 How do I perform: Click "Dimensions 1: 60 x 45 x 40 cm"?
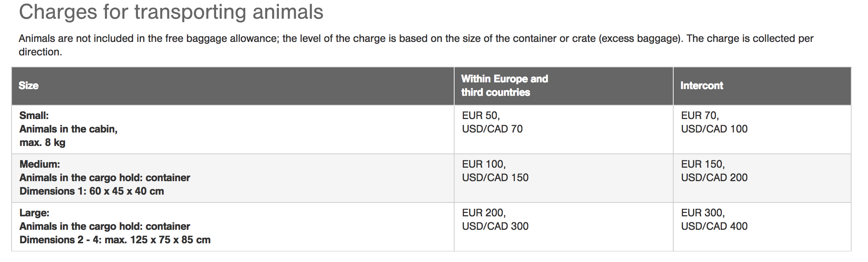pos(92,191)
